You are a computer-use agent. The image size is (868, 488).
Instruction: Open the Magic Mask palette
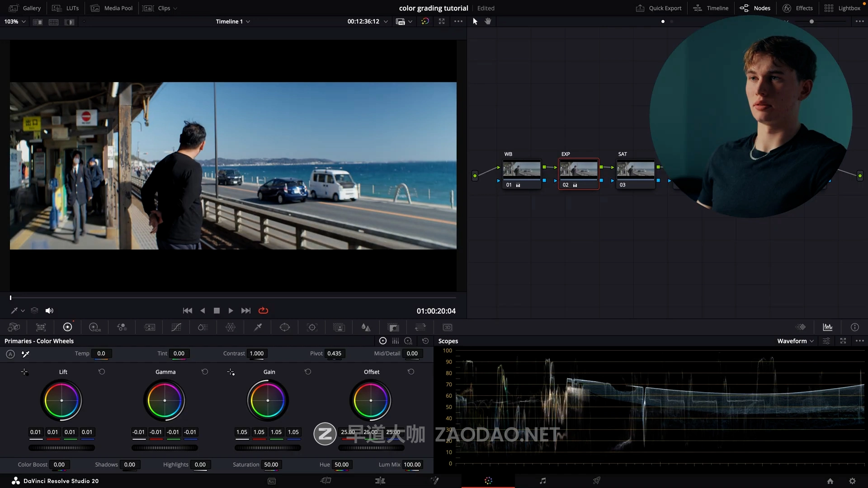339,327
